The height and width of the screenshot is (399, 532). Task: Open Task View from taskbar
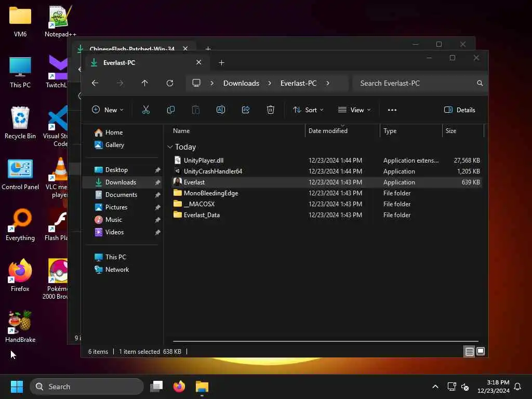point(156,387)
